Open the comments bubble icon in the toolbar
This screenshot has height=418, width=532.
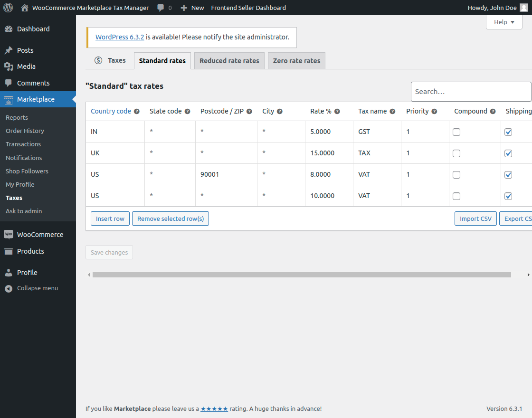point(160,7)
